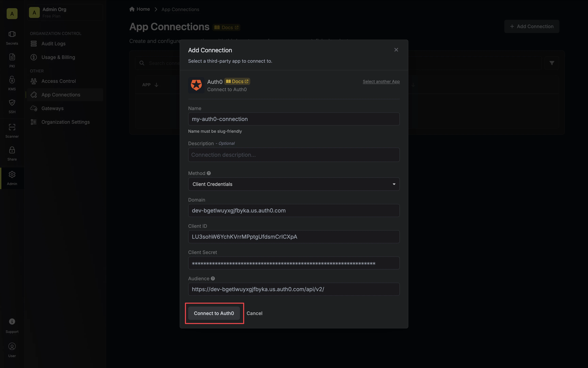Click the Select another App link
Image resolution: width=588 pixels, height=368 pixels.
[x=381, y=82]
